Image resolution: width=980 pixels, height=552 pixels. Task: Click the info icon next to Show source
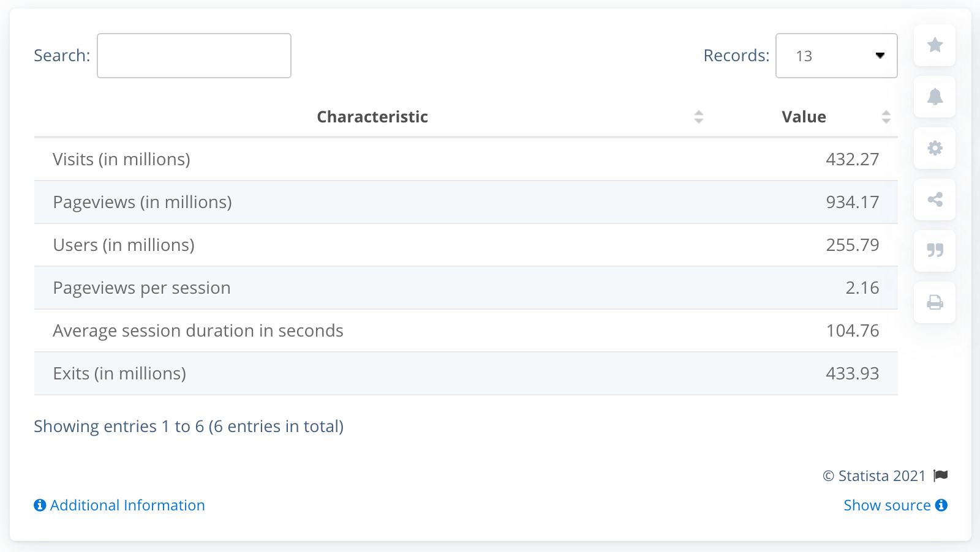(941, 505)
